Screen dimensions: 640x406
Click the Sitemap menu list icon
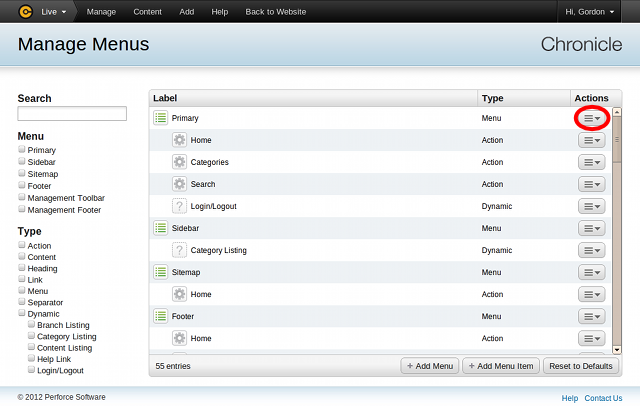160,272
